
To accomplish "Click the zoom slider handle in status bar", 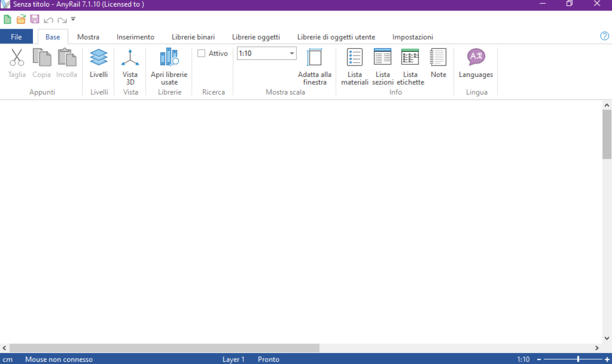I will coord(578,359).
